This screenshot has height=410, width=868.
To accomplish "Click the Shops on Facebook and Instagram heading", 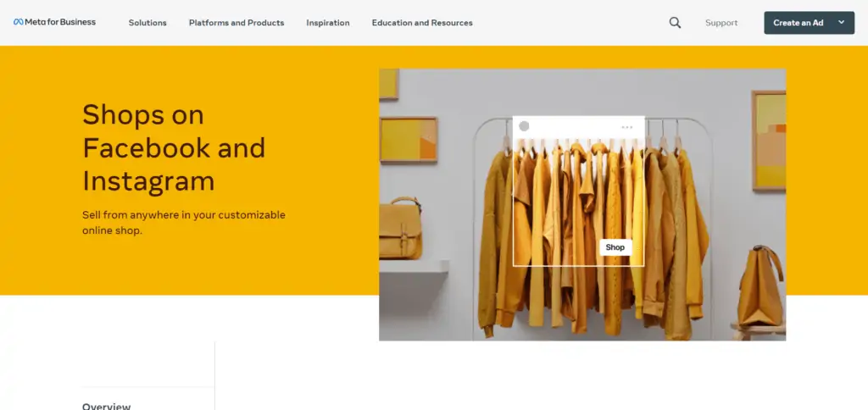I will click(174, 147).
